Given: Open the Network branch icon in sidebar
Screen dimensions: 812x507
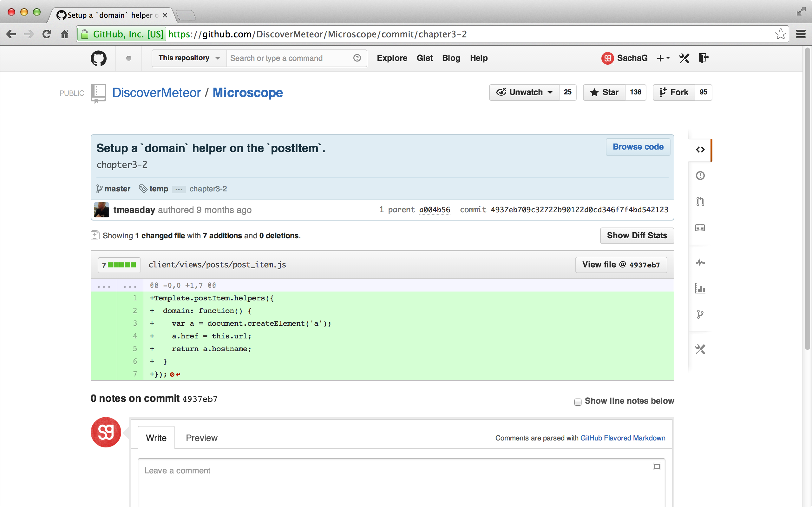Looking at the screenshot, I should (x=700, y=314).
